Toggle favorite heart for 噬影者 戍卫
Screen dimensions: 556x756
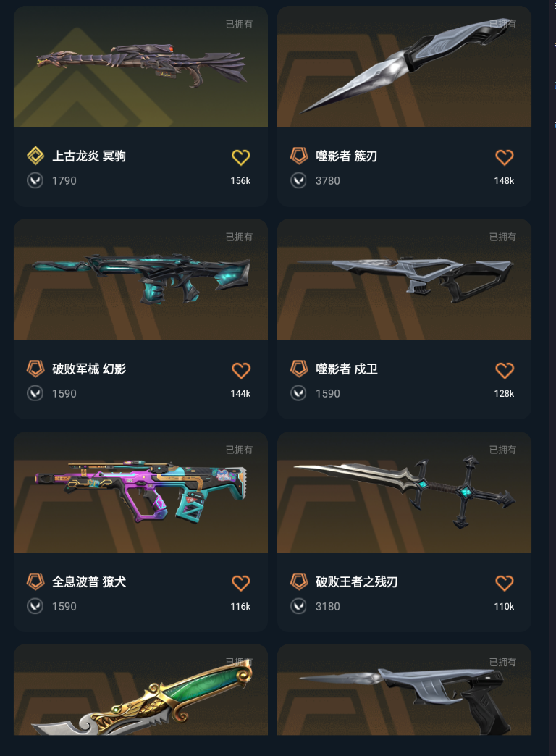click(x=505, y=370)
